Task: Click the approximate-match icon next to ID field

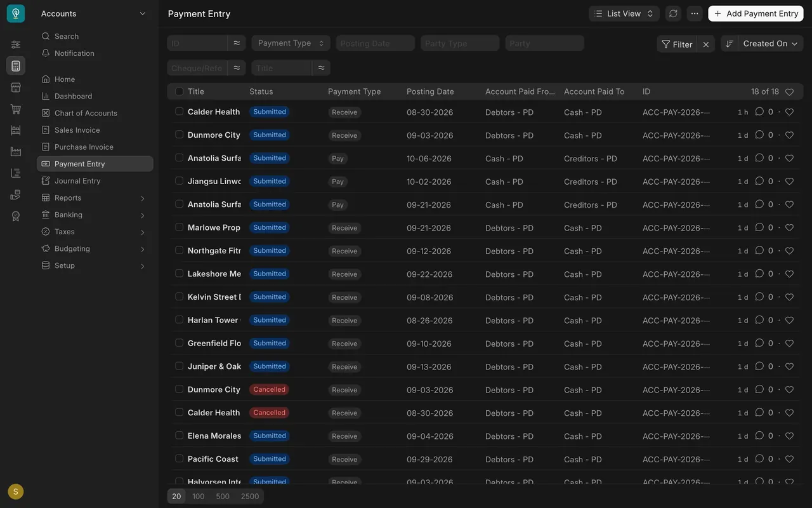Action: [x=237, y=43]
